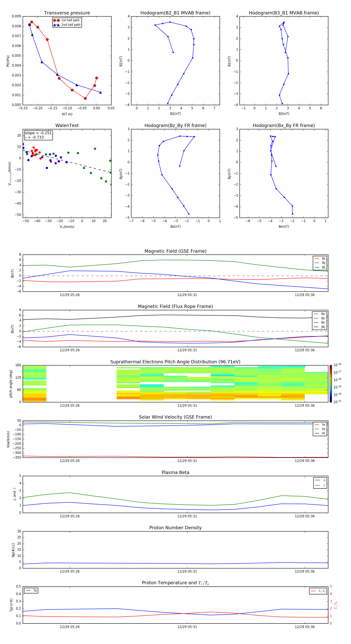Click the 'Hodogram(B2_B1 MVAB frame)' title
Viewport: 351px width, 644px height.
pyautogui.click(x=175, y=13)
